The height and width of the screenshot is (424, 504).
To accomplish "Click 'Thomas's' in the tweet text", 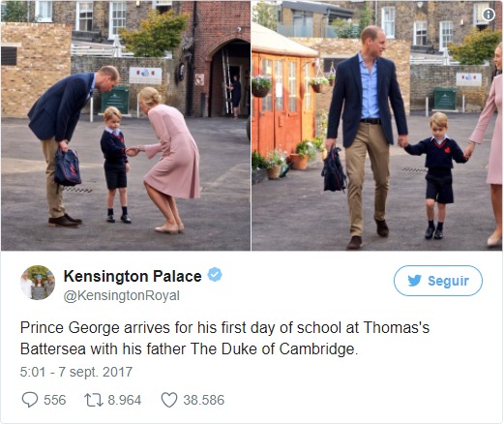I will pyautogui.click(x=397, y=327).
